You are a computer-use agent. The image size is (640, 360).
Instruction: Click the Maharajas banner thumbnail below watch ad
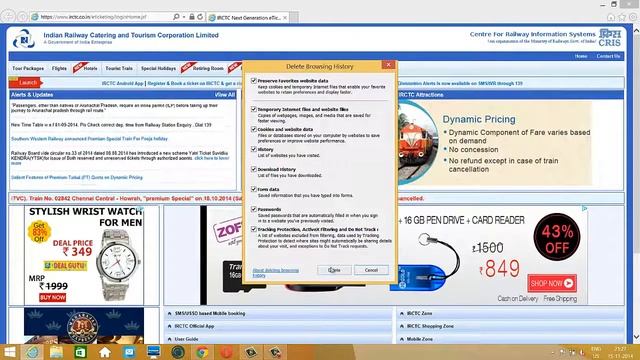(84, 326)
